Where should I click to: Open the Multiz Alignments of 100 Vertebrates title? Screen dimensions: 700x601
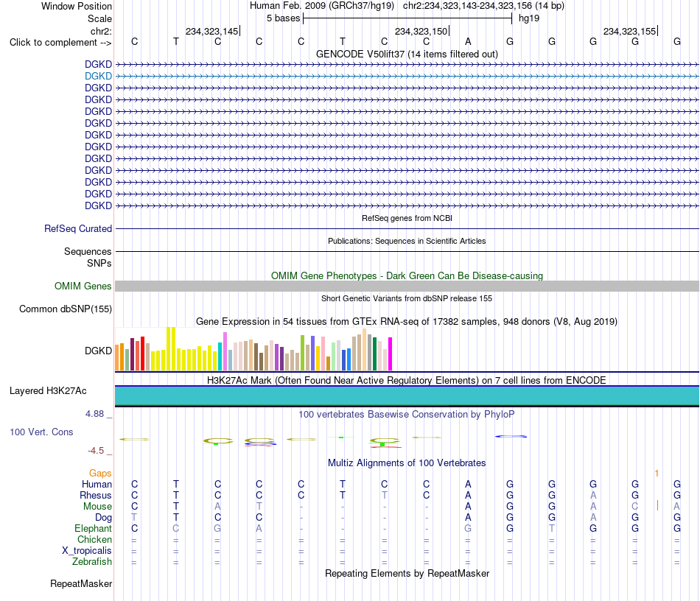click(x=407, y=463)
